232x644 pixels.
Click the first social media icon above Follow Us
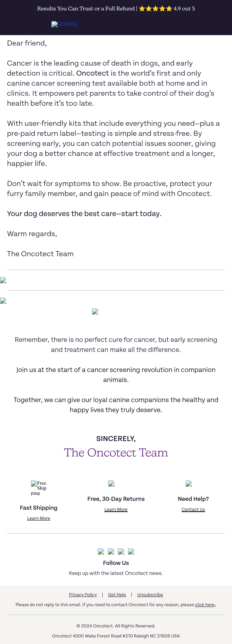point(101,551)
